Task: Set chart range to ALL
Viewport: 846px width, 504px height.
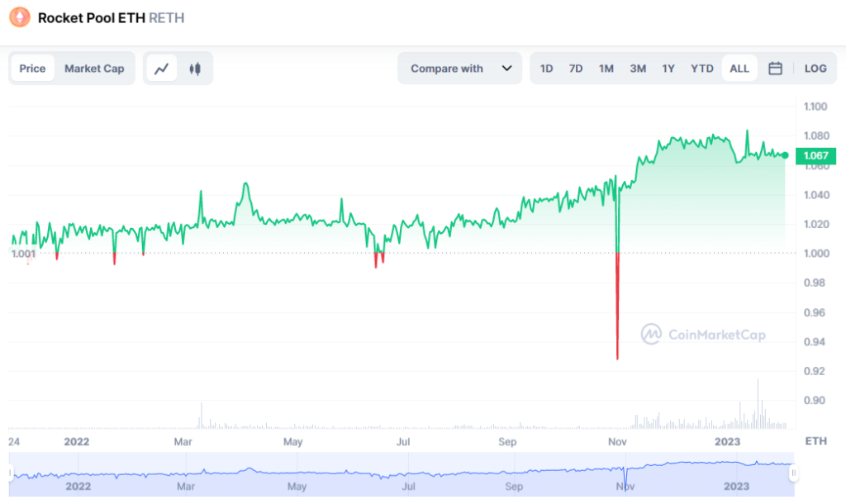Action: click(x=739, y=69)
